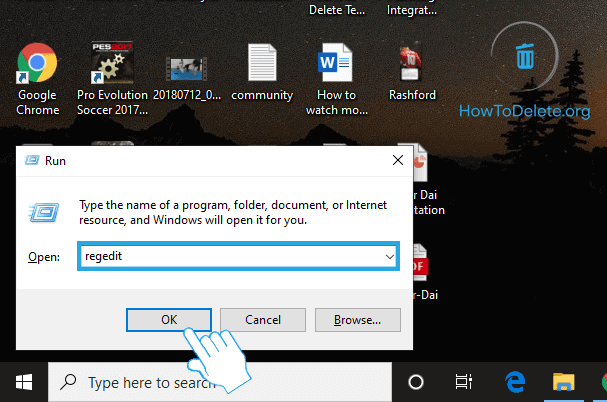Click the Open input field containing regedit
607x402 pixels.
click(x=238, y=256)
